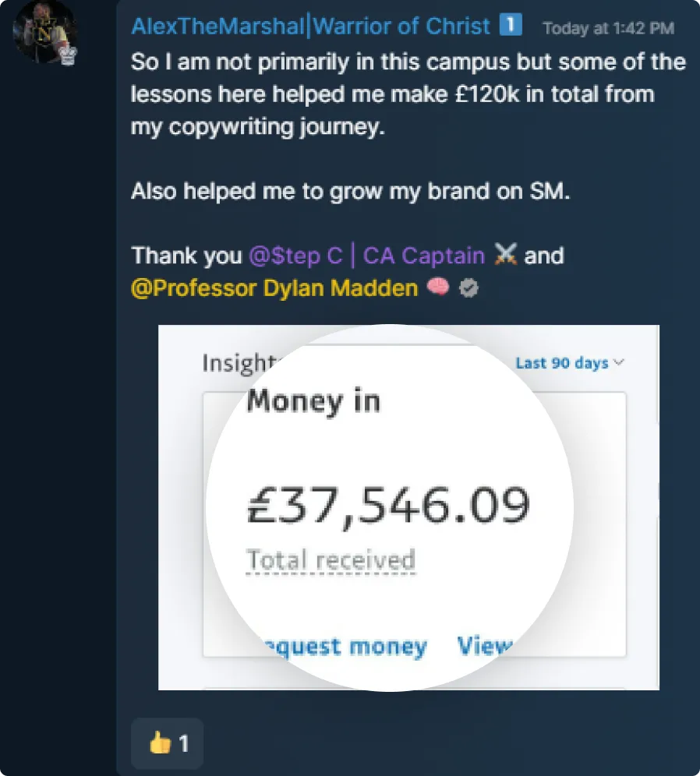Open the attached PayPal screenshot
Viewport: 700px width, 776px height.
[x=409, y=506]
